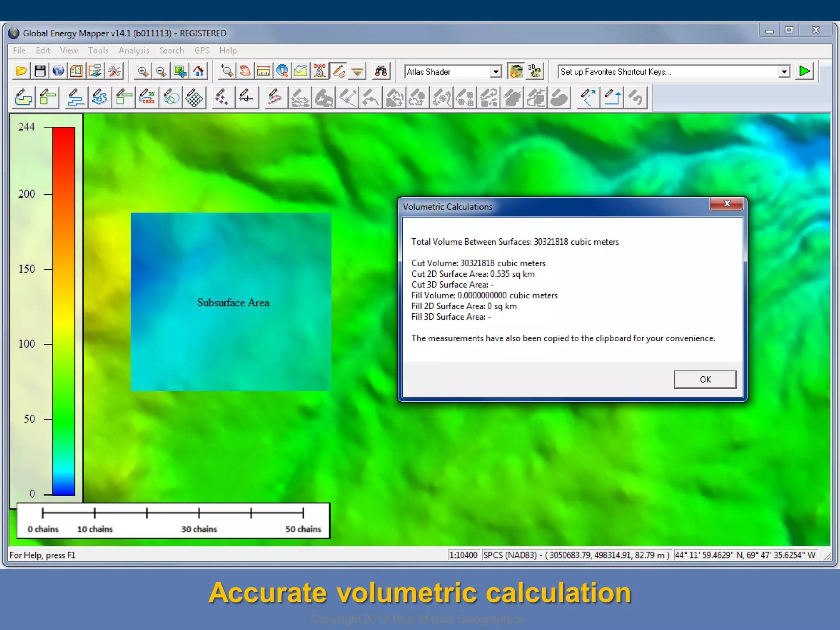
Task: Open the View menu
Action: (x=69, y=50)
